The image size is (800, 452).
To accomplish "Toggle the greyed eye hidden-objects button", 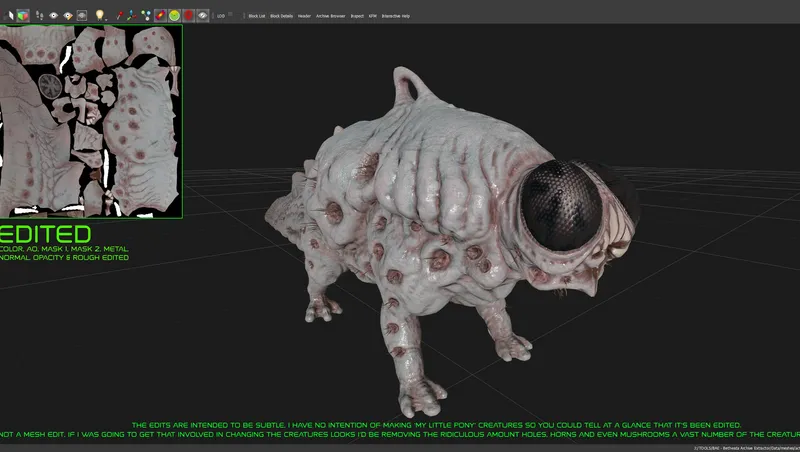I will pyautogui.click(x=203, y=16).
